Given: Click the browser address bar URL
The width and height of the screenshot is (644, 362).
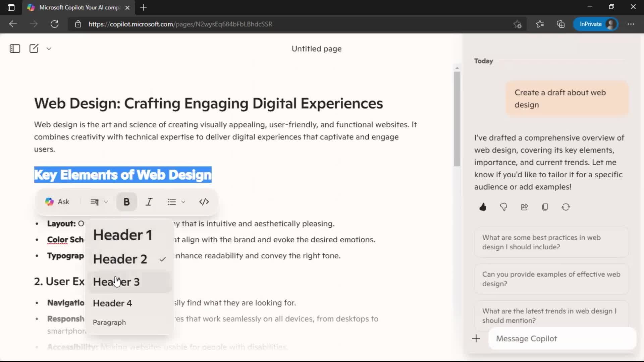Looking at the screenshot, I should pos(180,24).
